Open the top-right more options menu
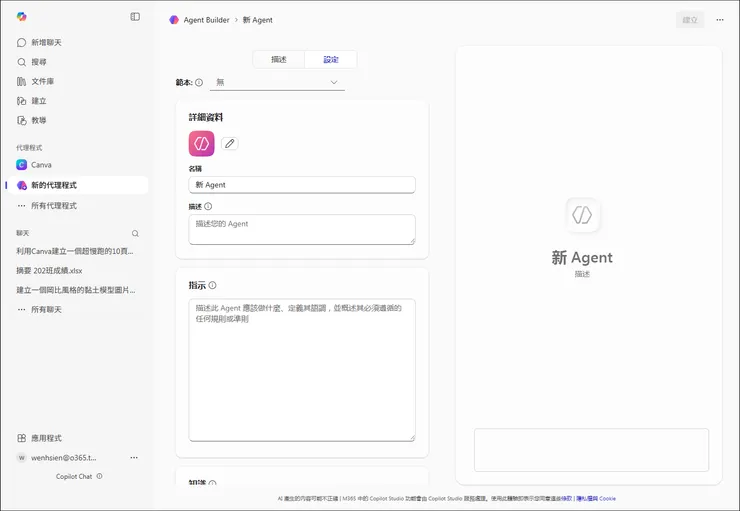The image size is (740, 511). 720,20
